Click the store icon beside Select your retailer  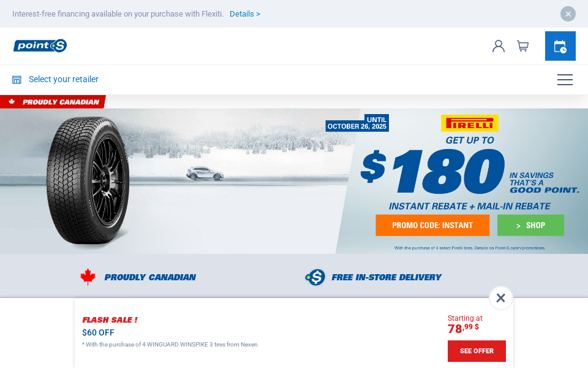pos(17,80)
